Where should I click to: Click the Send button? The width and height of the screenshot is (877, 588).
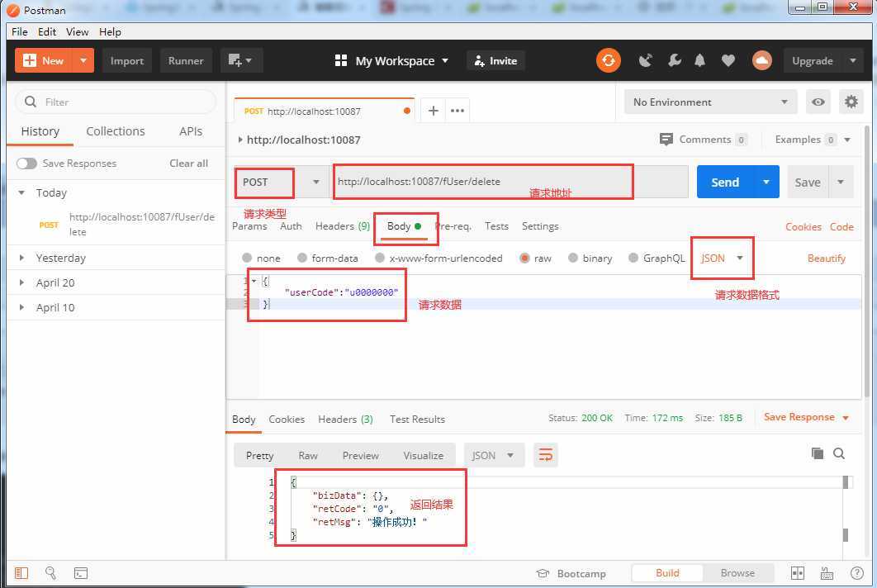pos(725,182)
